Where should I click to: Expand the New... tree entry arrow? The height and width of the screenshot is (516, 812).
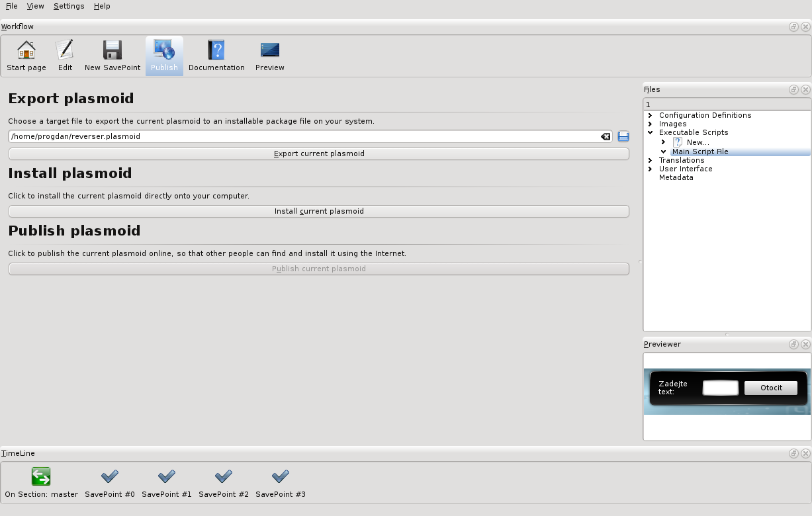point(664,142)
